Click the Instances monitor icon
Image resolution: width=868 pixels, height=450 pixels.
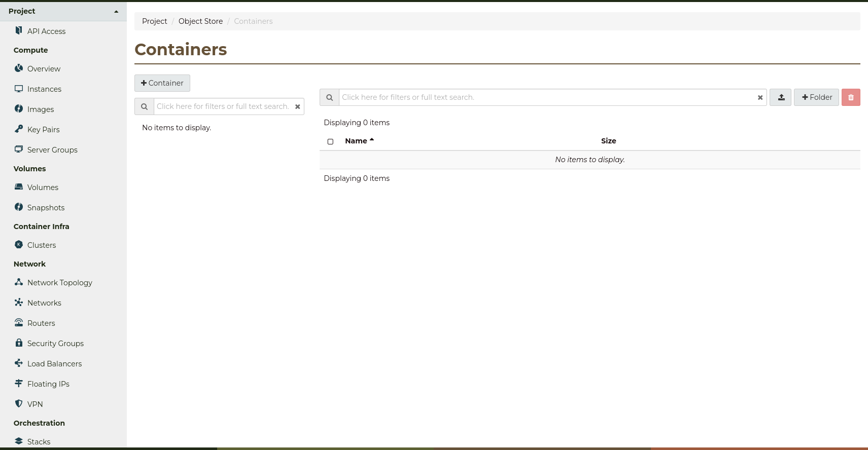[x=19, y=89]
